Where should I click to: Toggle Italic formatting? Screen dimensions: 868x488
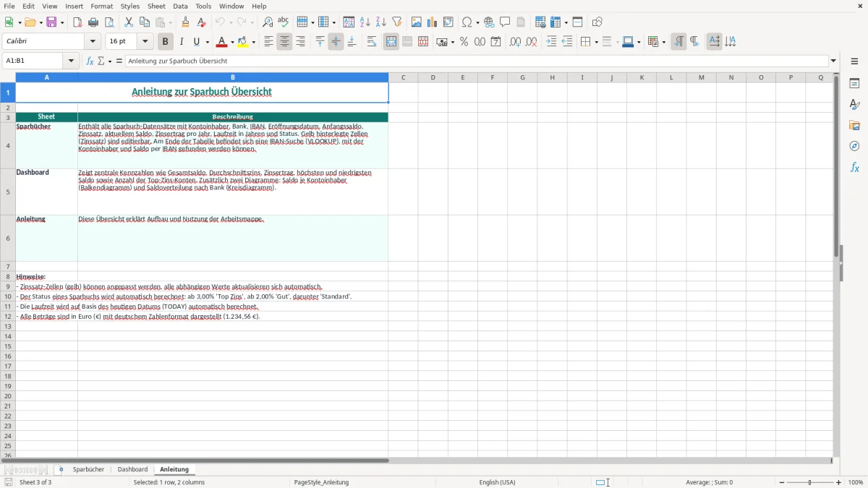pos(181,42)
